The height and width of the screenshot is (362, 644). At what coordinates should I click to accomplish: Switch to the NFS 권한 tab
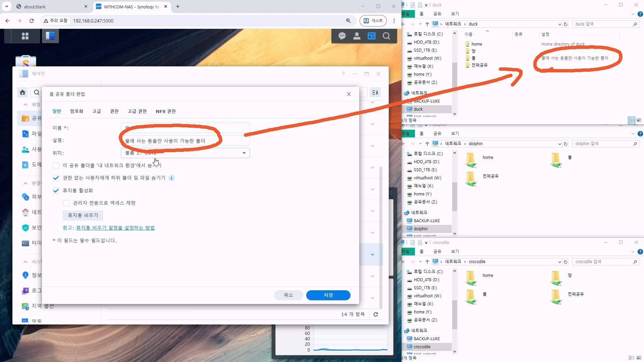(165, 111)
